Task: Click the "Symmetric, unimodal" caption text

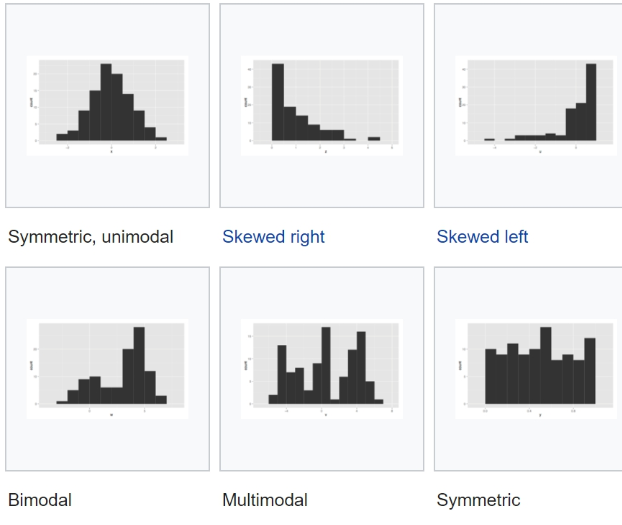Action: tap(91, 237)
